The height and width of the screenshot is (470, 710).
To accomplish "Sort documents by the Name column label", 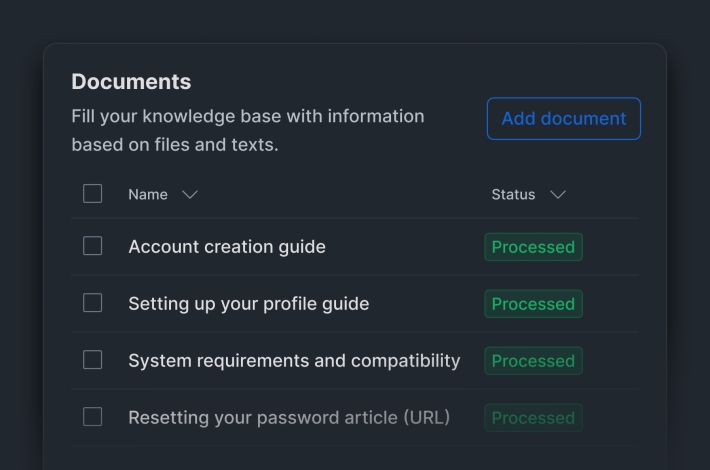I will [x=148, y=195].
